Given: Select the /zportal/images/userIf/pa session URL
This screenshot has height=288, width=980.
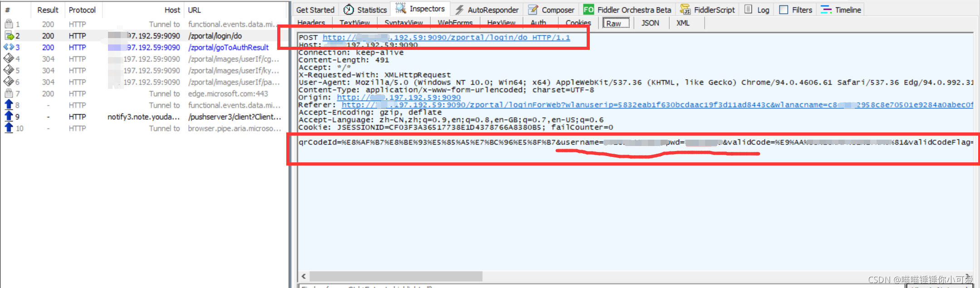Looking at the screenshot, I should (234, 82).
